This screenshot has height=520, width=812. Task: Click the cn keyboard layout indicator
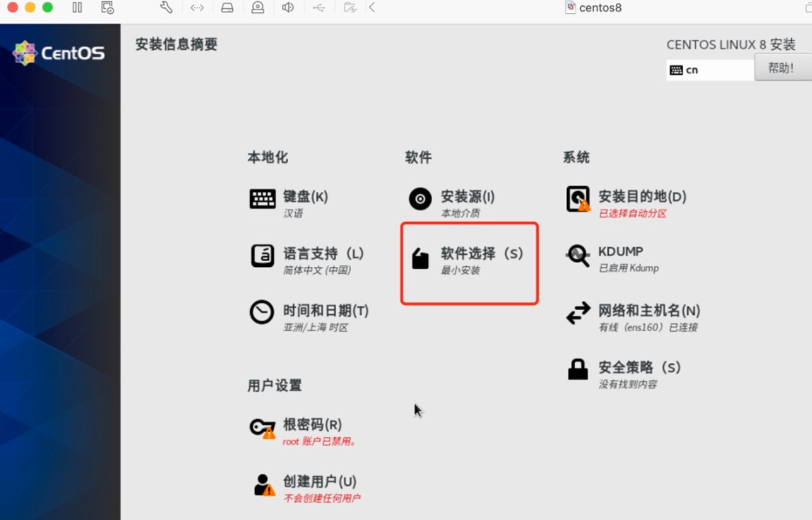(x=710, y=70)
